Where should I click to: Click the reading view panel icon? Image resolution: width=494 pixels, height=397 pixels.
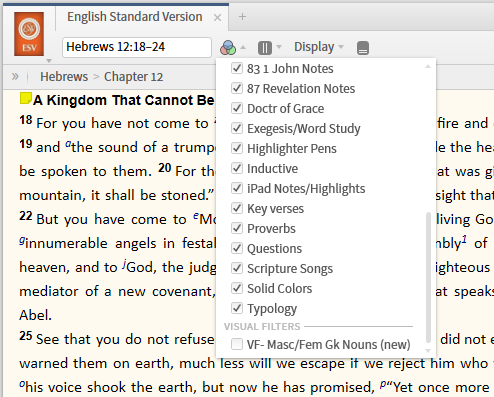[363, 48]
